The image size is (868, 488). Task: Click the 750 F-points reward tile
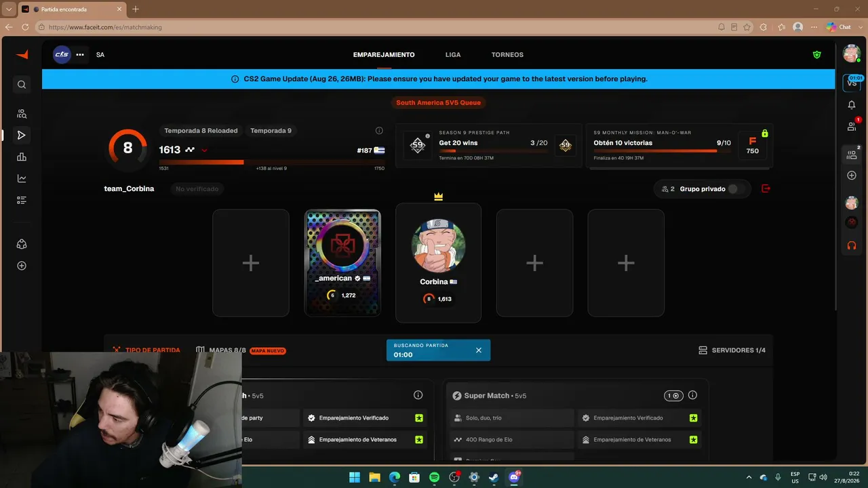click(753, 146)
